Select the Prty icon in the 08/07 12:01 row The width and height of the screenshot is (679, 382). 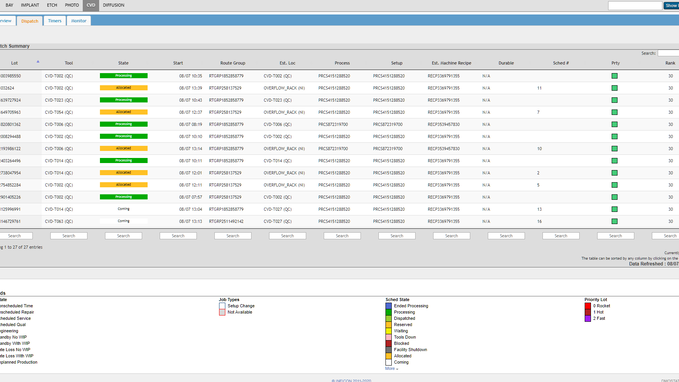(x=614, y=173)
